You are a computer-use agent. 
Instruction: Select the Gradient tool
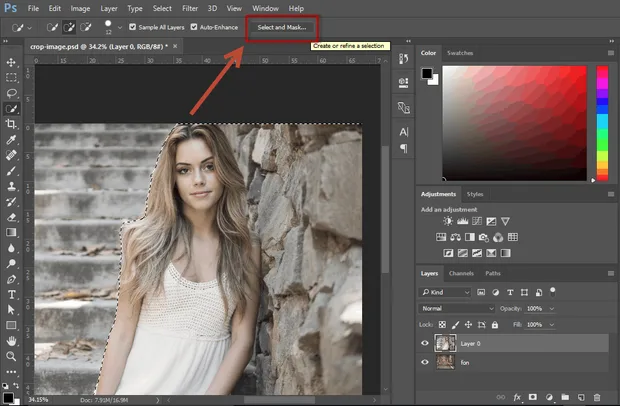(x=11, y=232)
